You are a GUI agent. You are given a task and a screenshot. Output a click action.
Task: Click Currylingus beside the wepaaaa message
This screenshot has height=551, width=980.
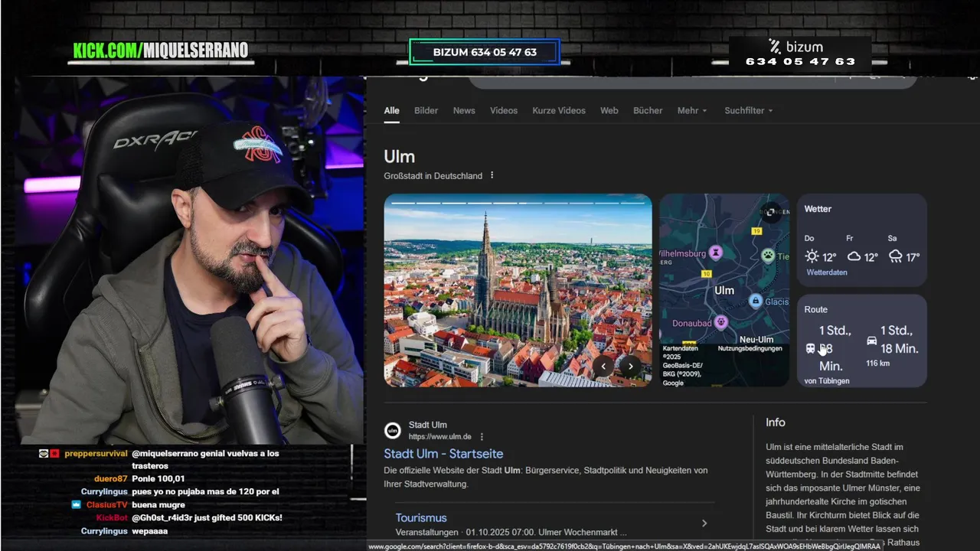[104, 530]
